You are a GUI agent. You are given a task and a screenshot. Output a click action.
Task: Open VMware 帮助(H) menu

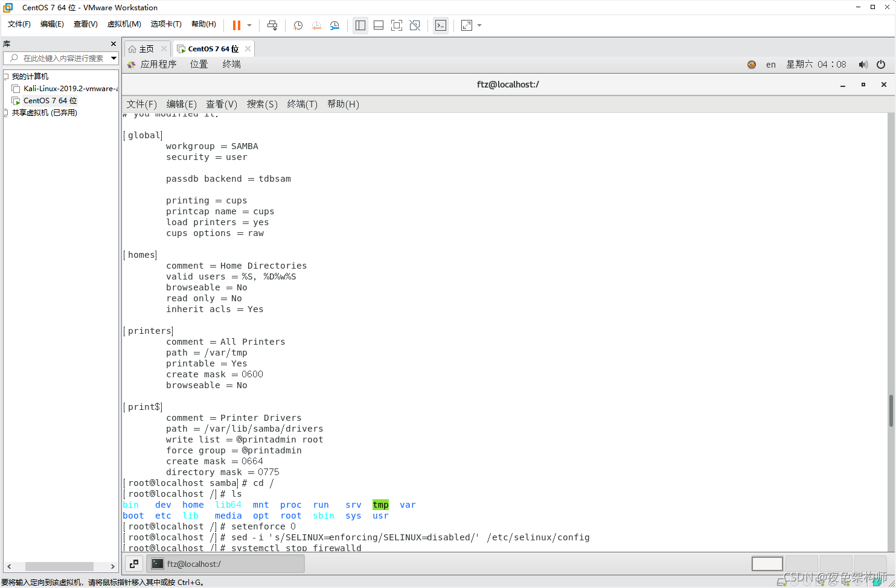click(203, 24)
